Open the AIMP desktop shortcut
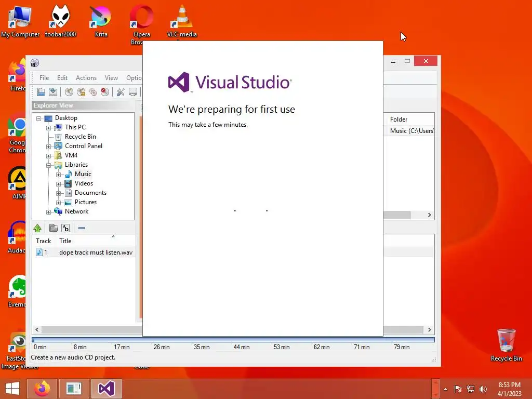The image size is (532, 399). pyautogui.click(x=18, y=182)
